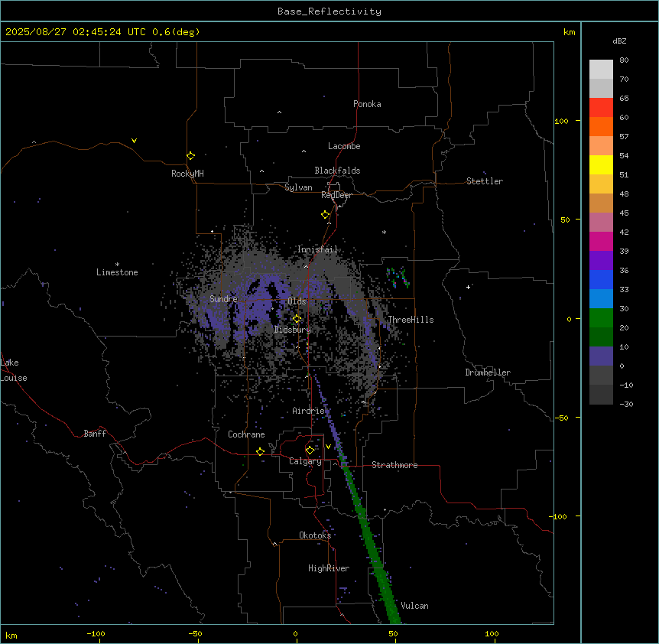This screenshot has height=644, width=659.
Task: Select the RedDeer label
Action: coord(336,195)
